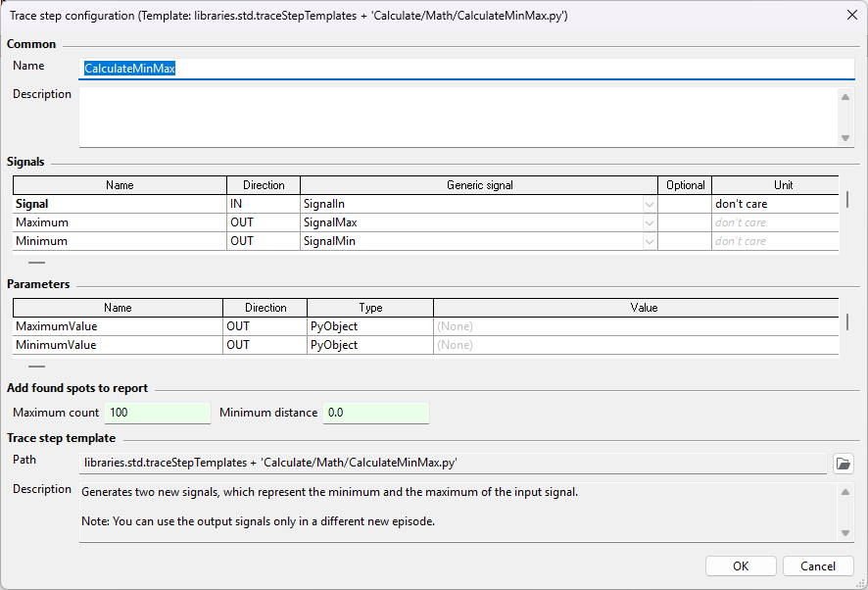Click the parameters Value column header
The image size is (868, 590).
[x=636, y=308]
